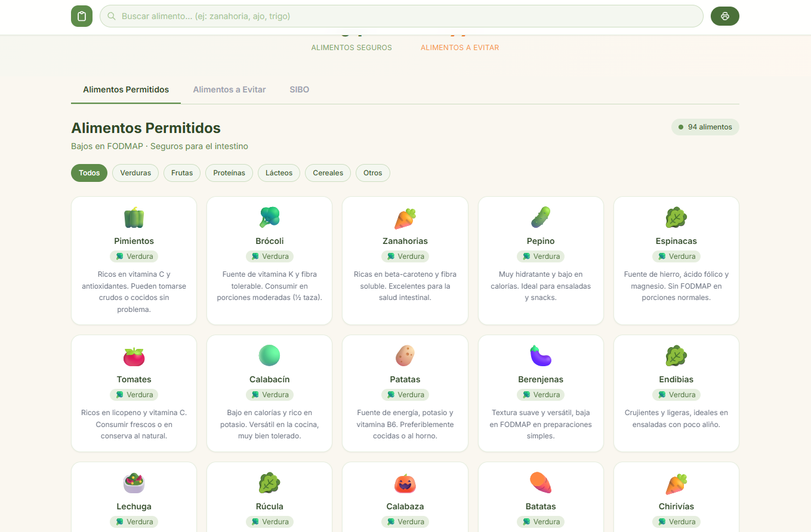
Task: Click the Verdura tag on Pepino card
Action: pos(541,256)
